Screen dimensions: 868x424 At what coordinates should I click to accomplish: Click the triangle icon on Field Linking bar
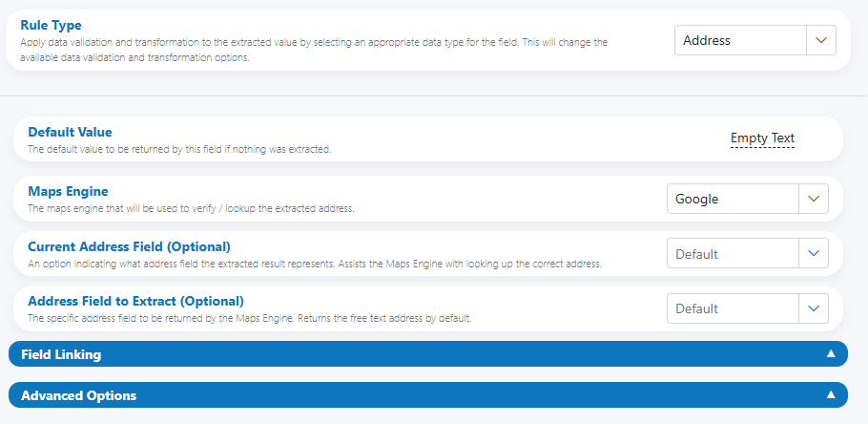pos(831,353)
